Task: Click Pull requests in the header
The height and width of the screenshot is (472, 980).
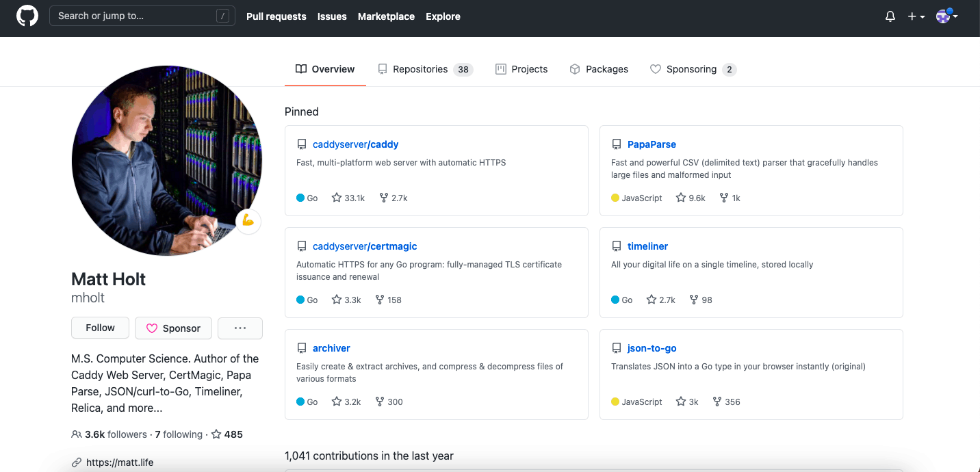Action: 276,16
